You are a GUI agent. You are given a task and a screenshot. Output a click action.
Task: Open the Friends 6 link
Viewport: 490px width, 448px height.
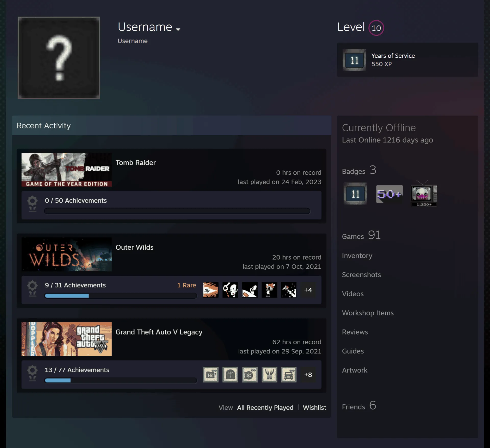[359, 405]
